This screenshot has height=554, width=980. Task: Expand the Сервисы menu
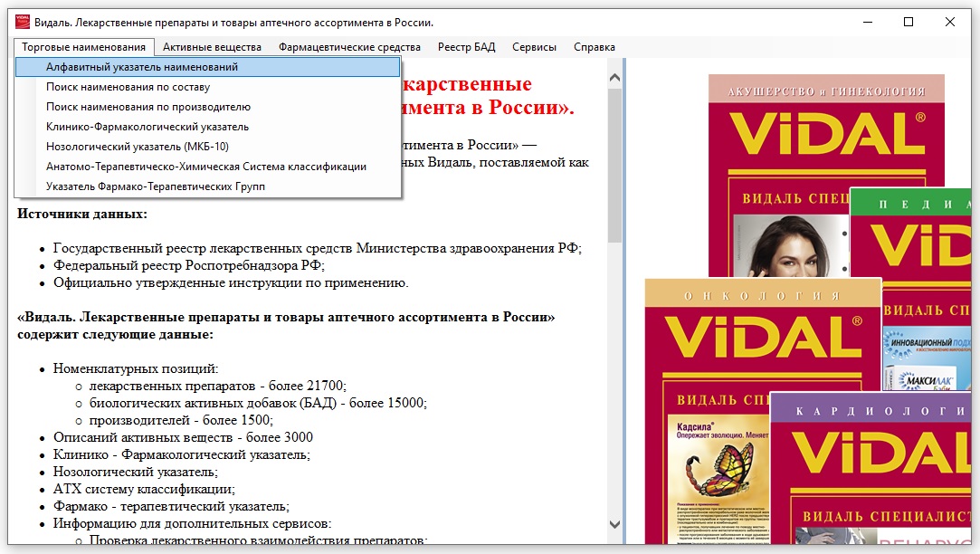click(534, 47)
